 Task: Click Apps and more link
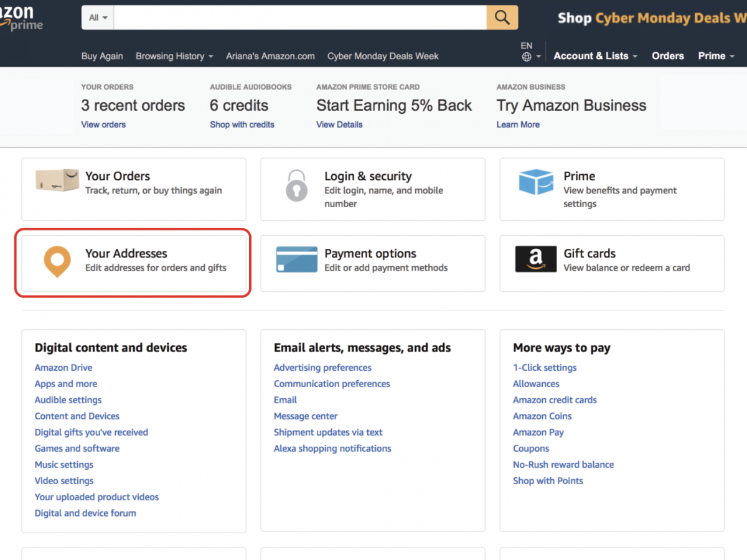tap(66, 384)
